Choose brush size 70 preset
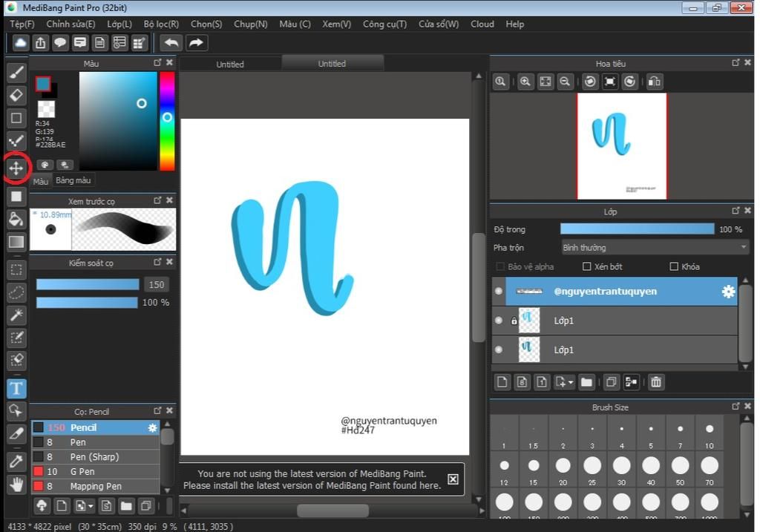This screenshot has height=532, width=760. 709,469
